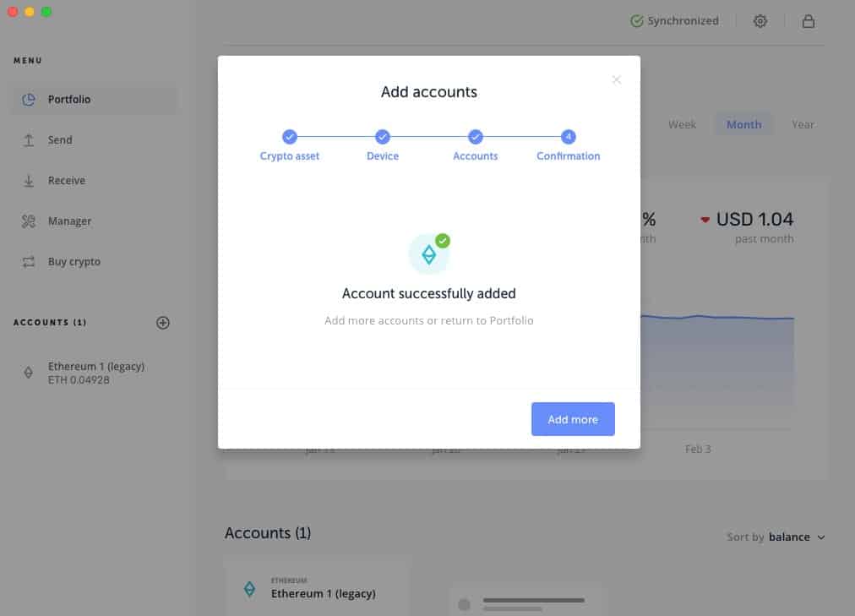This screenshot has width=855, height=616.
Task: Click the Synchronized status indicator
Action: point(674,21)
